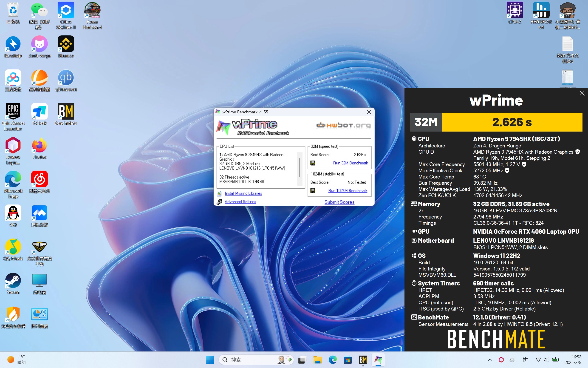Image resolution: width=588 pixels, height=368 pixels.
Task: Launch clash-verge shortcut
Action: [x=39, y=47]
